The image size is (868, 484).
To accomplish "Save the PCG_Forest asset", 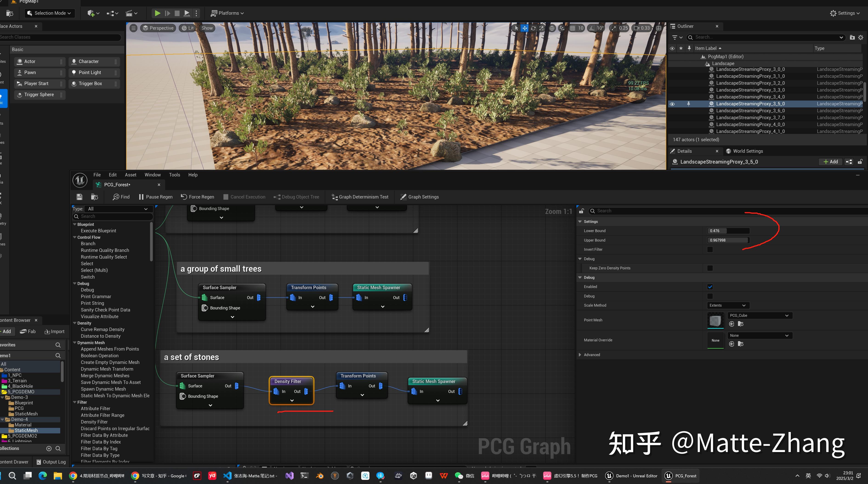I will point(79,197).
